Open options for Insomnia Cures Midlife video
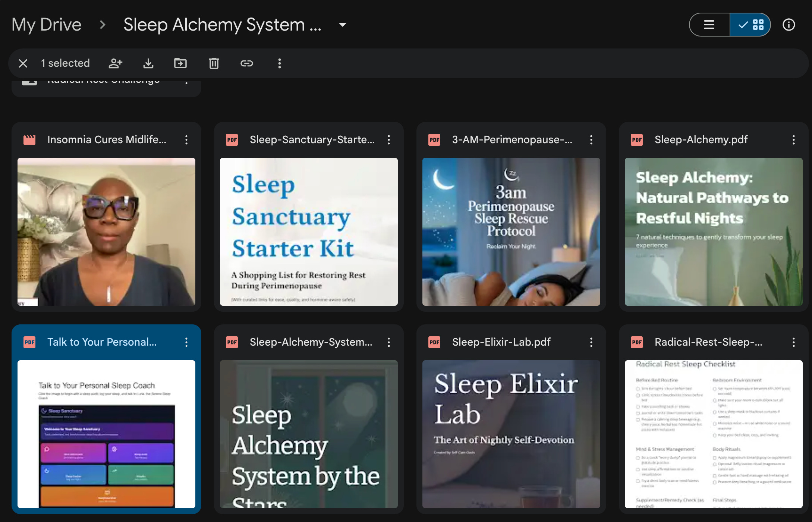This screenshot has height=522, width=812. [x=186, y=140]
